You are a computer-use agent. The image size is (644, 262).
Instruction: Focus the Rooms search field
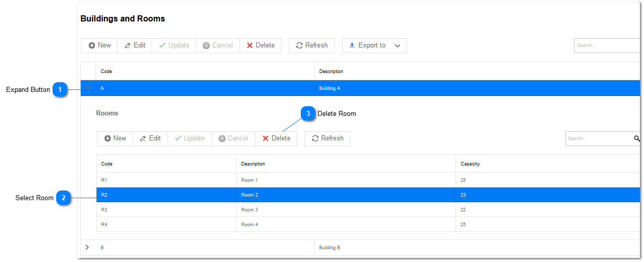599,138
